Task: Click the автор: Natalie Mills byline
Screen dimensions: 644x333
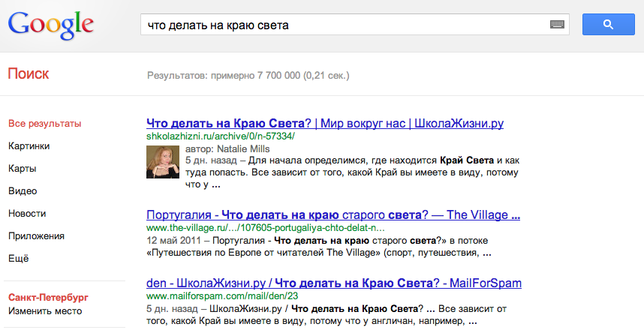Action: click(227, 148)
